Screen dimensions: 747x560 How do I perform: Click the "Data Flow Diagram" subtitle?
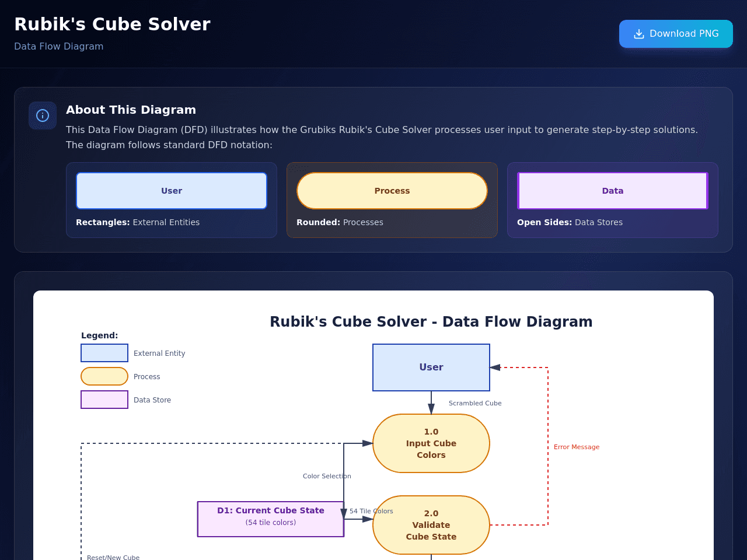[58, 46]
